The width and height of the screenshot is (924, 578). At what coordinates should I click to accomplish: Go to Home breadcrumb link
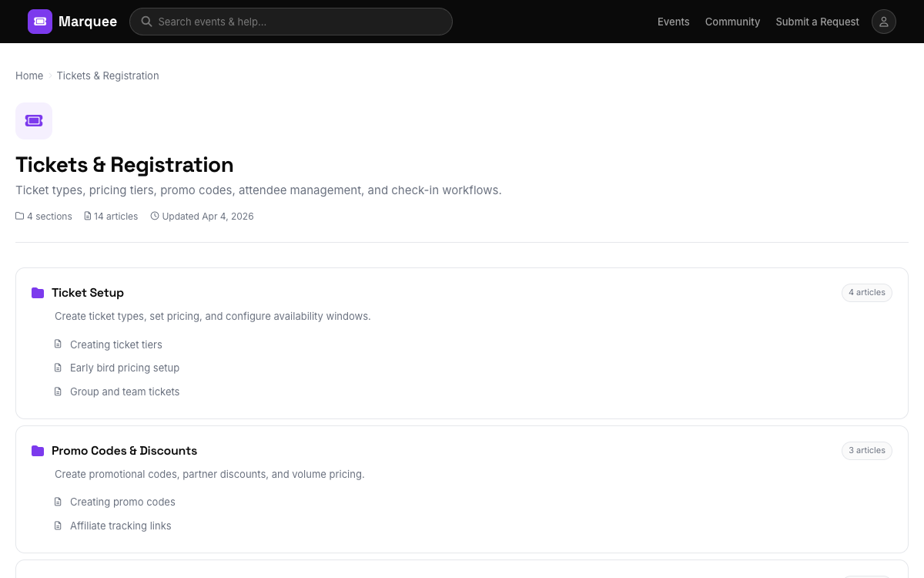click(29, 76)
